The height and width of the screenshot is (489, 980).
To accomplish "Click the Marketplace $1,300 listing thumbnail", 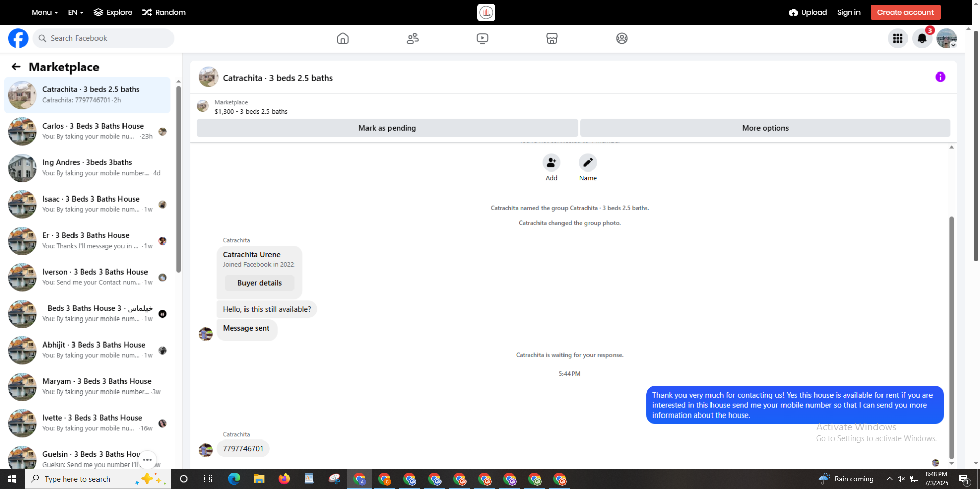I will (x=203, y=106).
